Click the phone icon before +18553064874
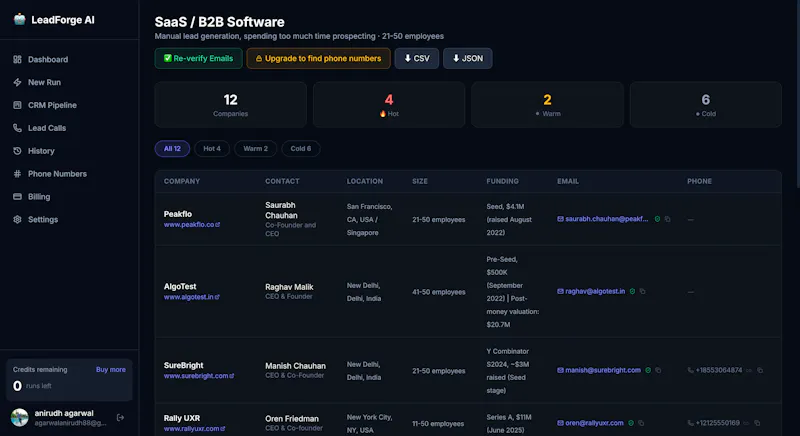This screenshot has height=436, width=800. [x=691, y=370]
